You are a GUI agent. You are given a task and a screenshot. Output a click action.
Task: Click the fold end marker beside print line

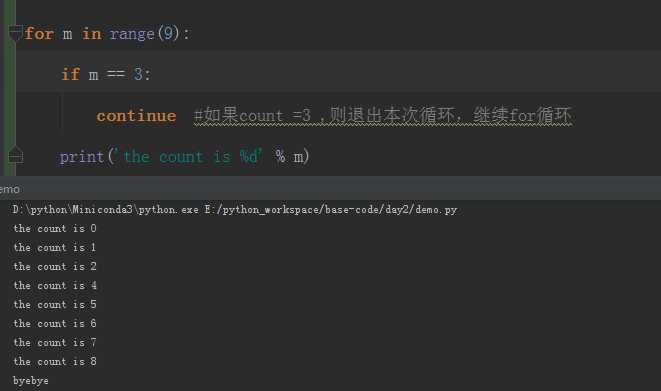coord(16,155)
